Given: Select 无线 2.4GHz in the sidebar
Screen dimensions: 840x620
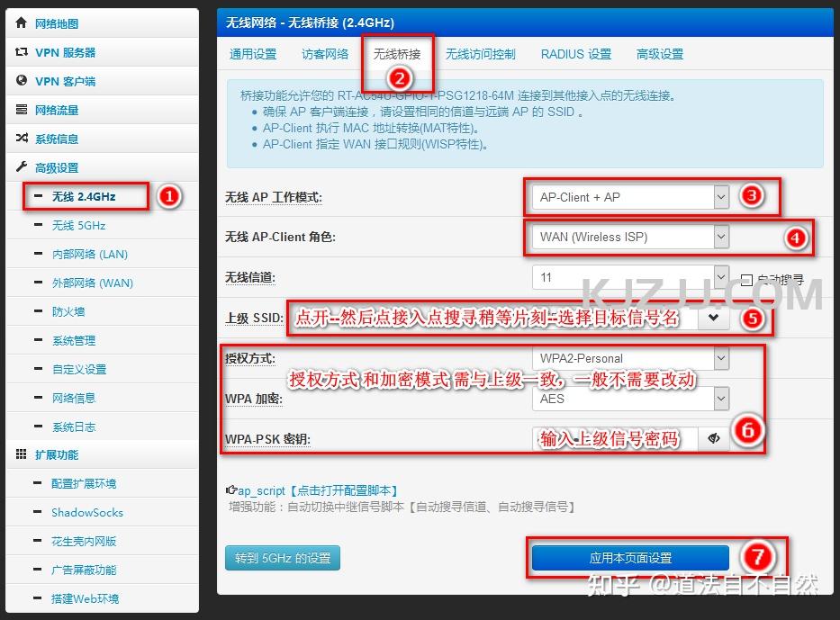Looking at the screenshot, I should pos(84,196).
